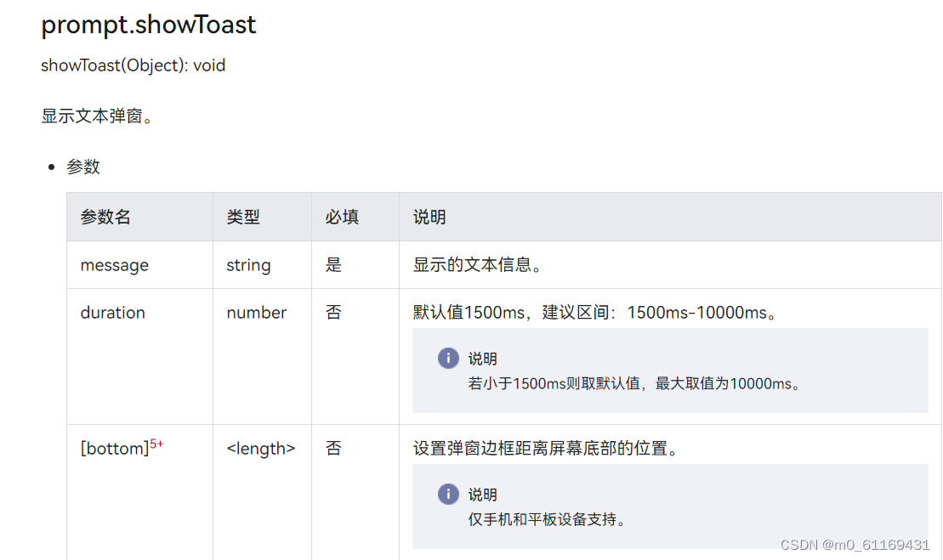Click the 类型 column header
The height and width of the screenshot is (560, 943).
(243, 218)
